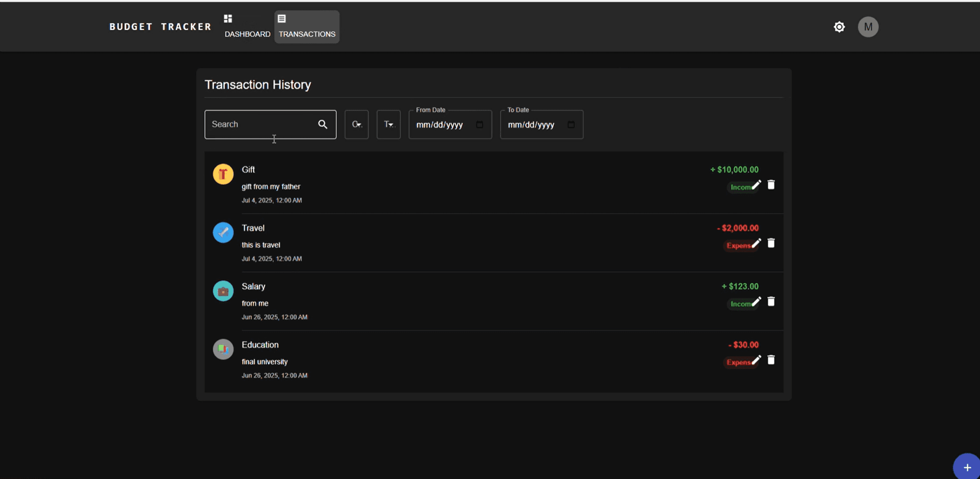Click Education row date "Jun 26, 2025, 12:00 AM"
This screenshot has height=479, width=980.
275,375
